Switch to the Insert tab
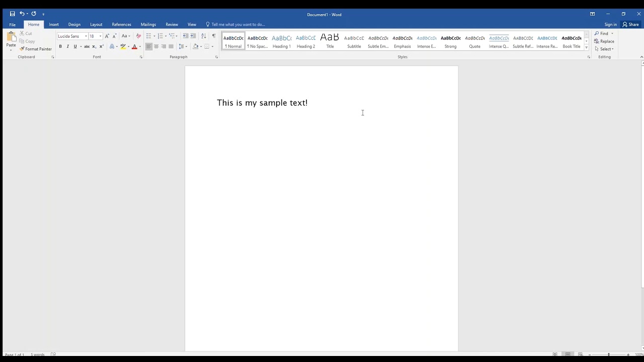This screenshot has width=644, height=362. tap(54, 25)
